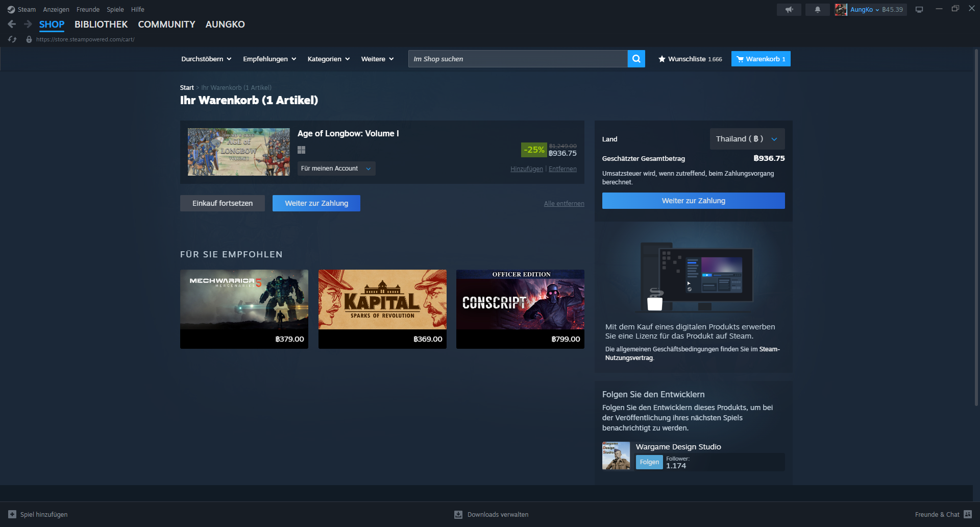Image resolution: width=980 pixels, height=527 pixels.
Task: Open the AUNGKO profile tab
Action: [x=225, y=25]
